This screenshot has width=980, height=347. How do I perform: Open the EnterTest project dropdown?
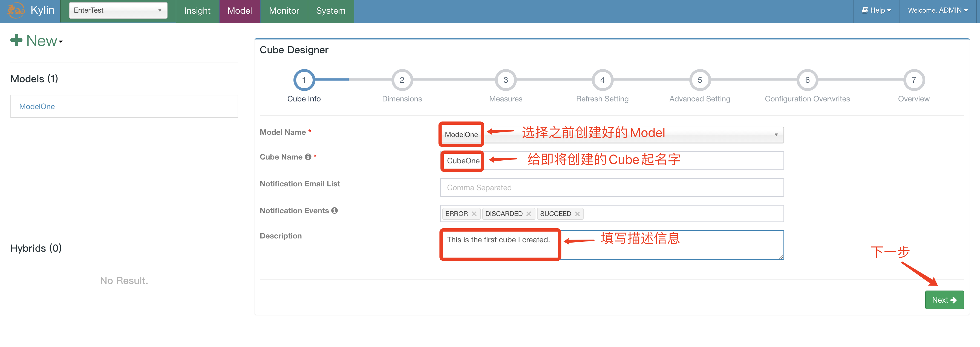click(x=118, y=10)
